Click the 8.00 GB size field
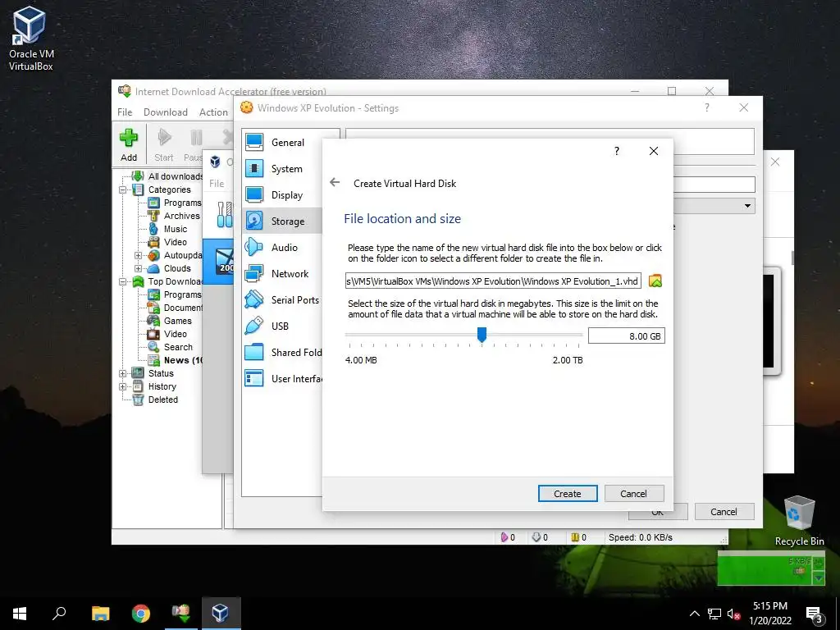The image size is (840, 630). [x=626, y=336]
